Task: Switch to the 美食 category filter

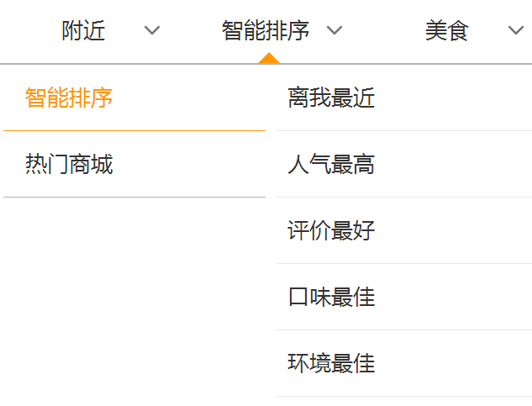Action: pos(447,30)
